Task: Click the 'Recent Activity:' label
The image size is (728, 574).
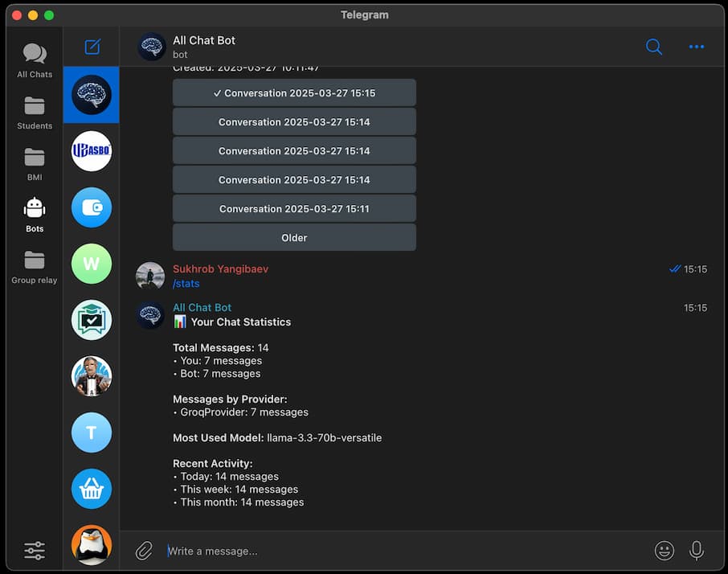Action: [x=213, y=464]
